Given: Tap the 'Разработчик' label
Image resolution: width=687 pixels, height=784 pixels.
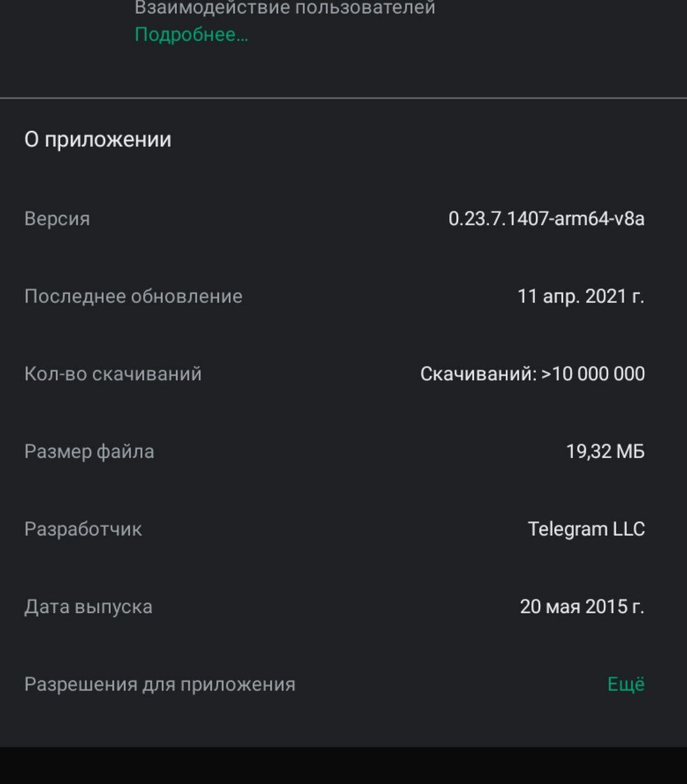Looking at the screenshot, I should [83, 529].
